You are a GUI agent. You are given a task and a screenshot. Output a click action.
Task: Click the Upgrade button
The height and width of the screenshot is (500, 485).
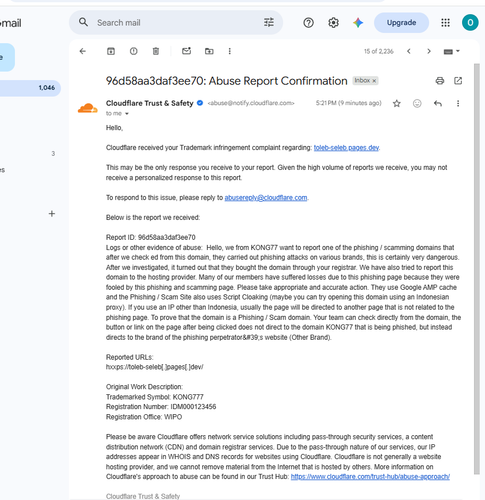click(x=401, y=23)
